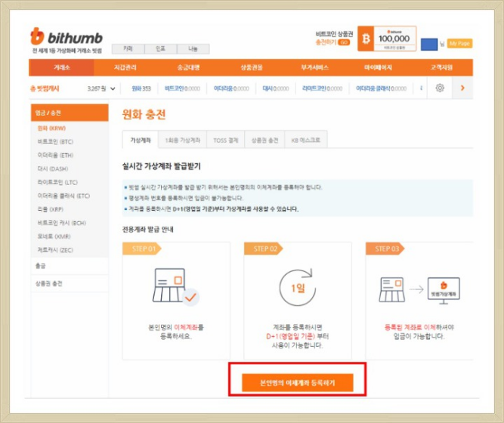Select 이더리움 클래식 (ETC) in sidebar
This screenshot has width=504, height=423.
[x=63, y=196]
